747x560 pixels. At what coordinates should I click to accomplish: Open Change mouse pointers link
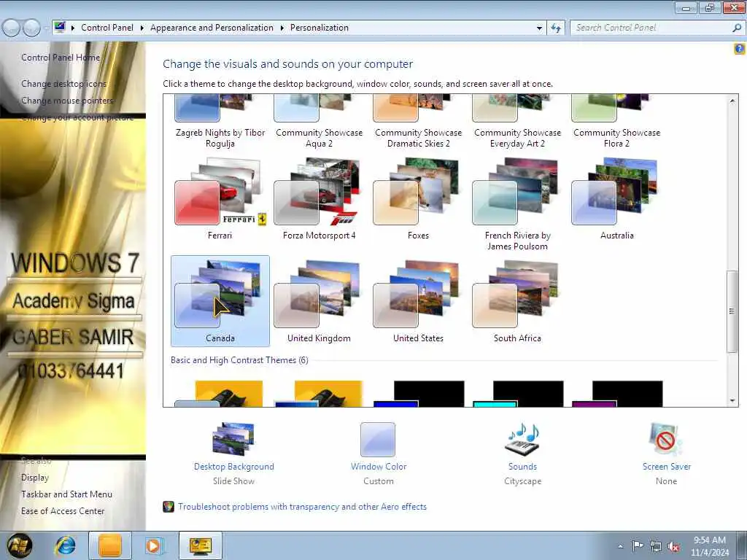click(67, 101)
